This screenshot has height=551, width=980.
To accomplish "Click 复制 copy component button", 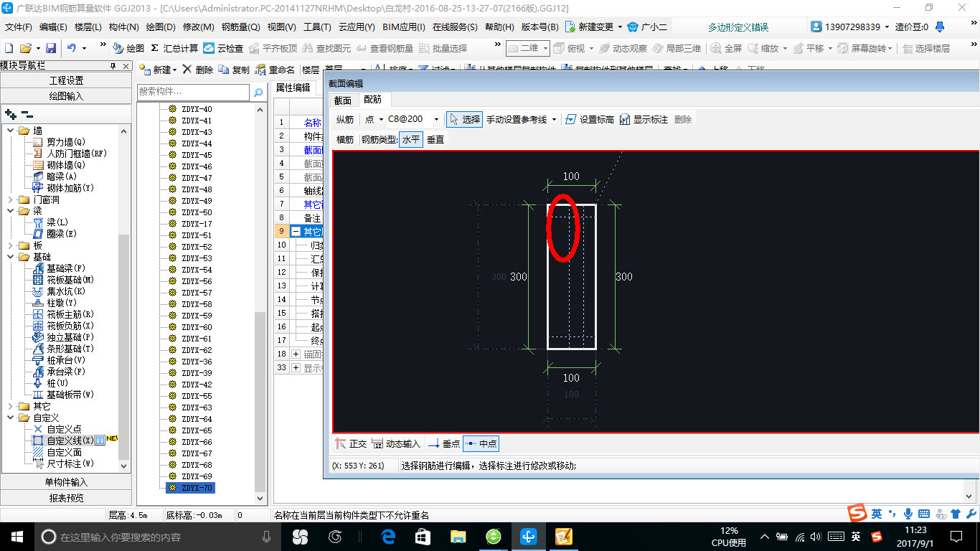I will pos(234,70).
